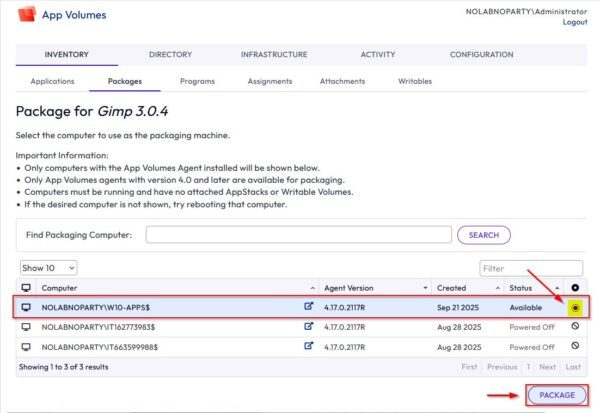
Task: Sort by Agent Version column
Action: click(x=375, y=288)
